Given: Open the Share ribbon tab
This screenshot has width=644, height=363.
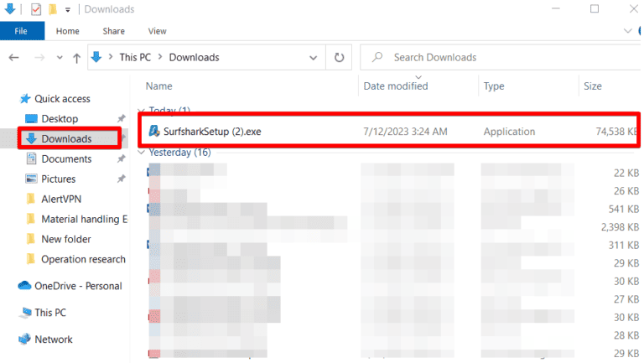Looking at the screenshot, I should [114, 31].
